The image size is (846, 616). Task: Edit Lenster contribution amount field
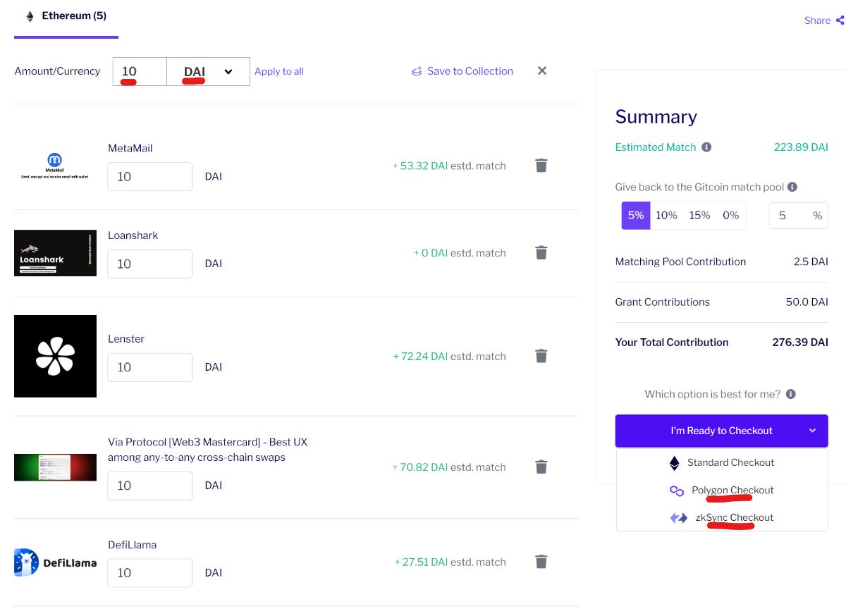click(x=149, y=367)
